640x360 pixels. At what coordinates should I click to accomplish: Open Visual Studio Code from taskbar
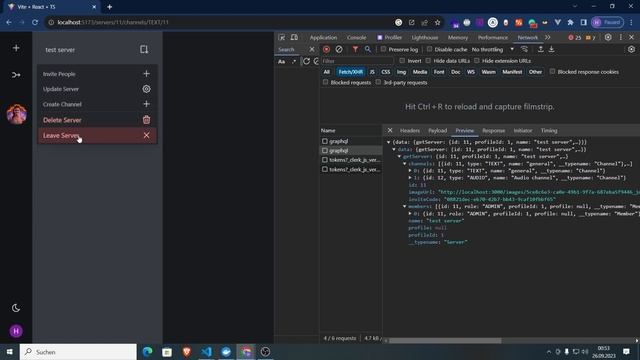point(206,351)
